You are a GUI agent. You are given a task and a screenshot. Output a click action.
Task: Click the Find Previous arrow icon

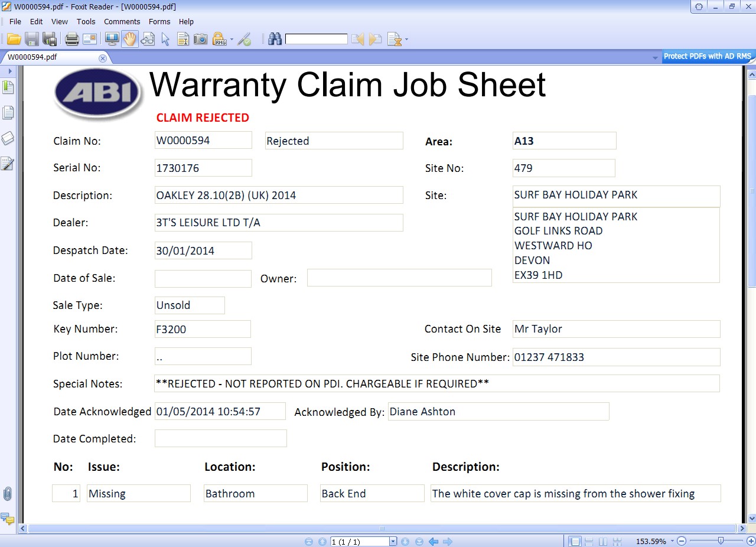(x=357, y=40)
